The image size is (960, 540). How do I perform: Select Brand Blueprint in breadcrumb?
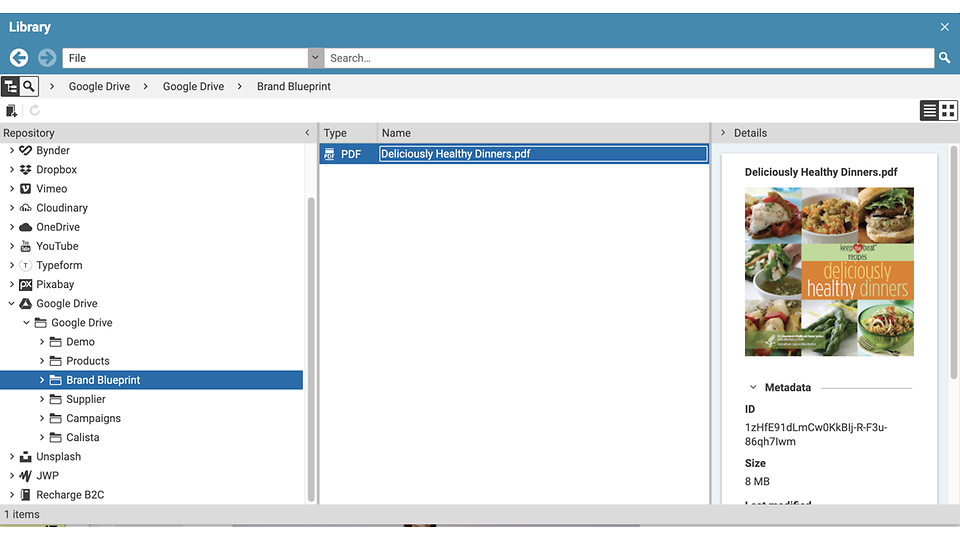pyautogui.click(x=294, y=86)
